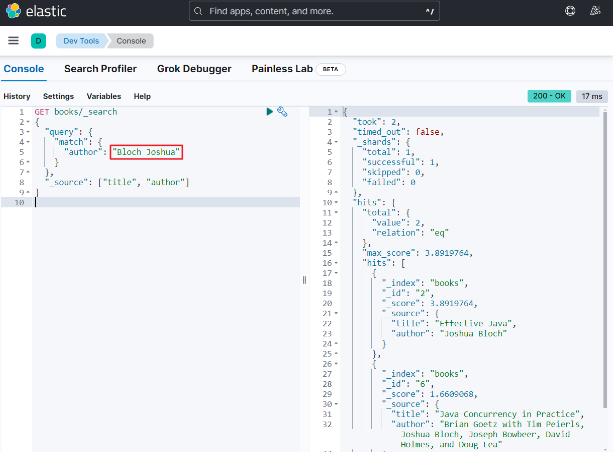Viewport: 613px width, 452px height.
Task: Click the 17 ms response time badge
Action: 592,96
